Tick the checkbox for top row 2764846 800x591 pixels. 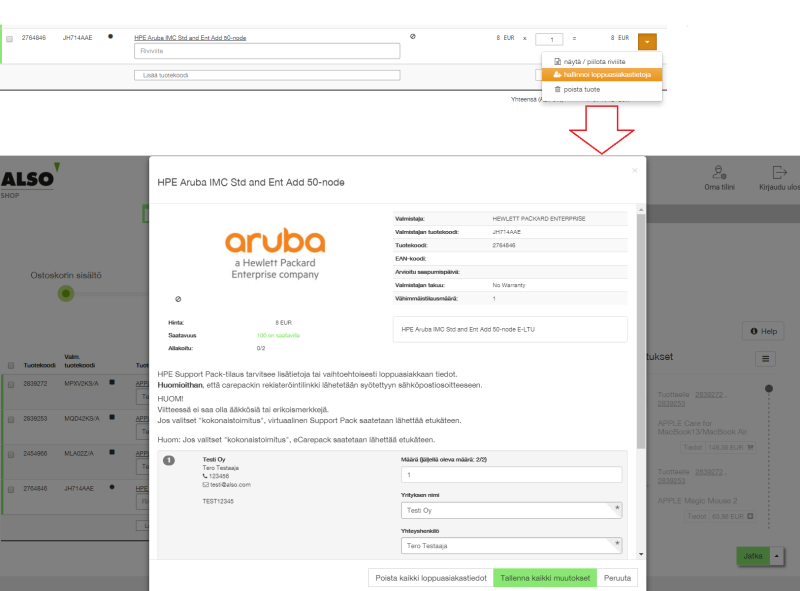[x=10, y=39]
